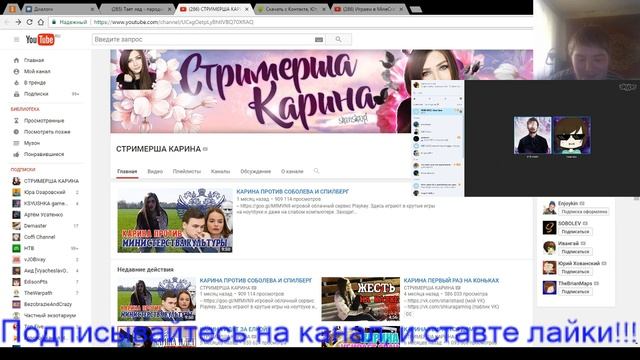Open the KSYUSHKA game subscription

(x=45, y=203)
